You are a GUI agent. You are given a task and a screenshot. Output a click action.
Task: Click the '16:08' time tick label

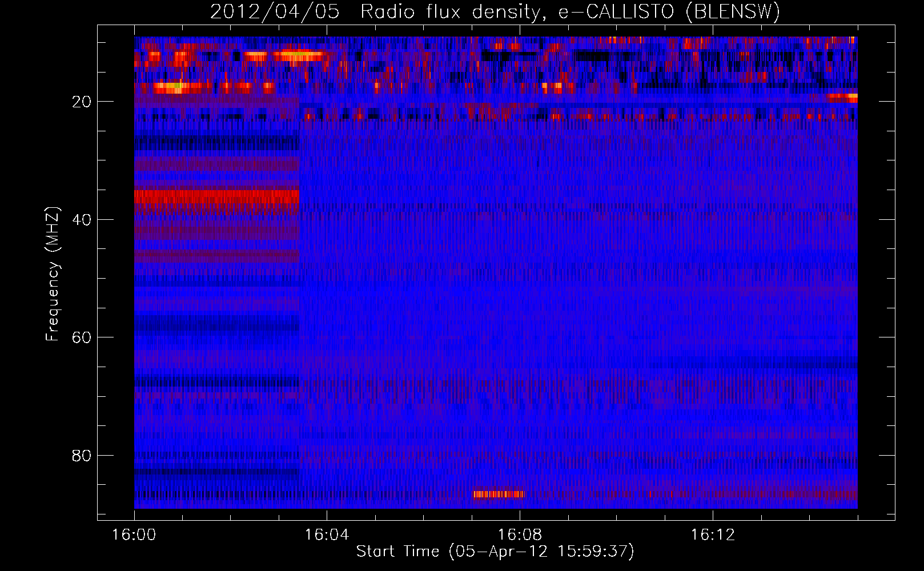520,535
